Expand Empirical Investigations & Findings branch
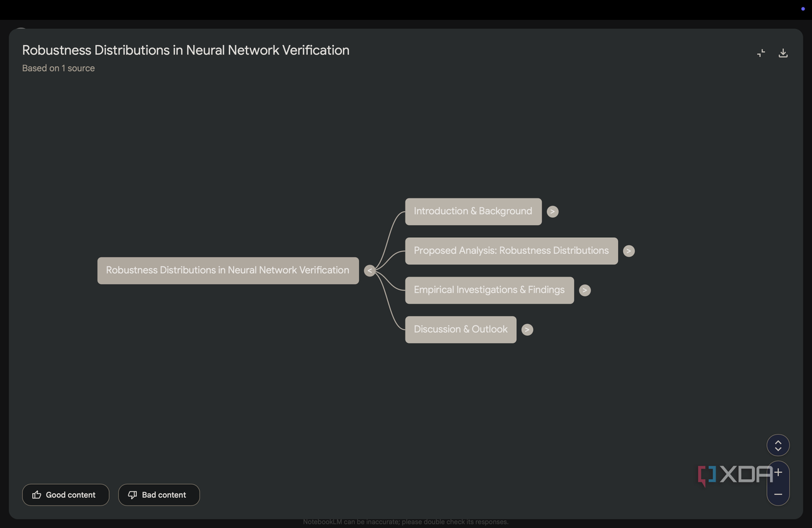 click(x=585, y=290)
